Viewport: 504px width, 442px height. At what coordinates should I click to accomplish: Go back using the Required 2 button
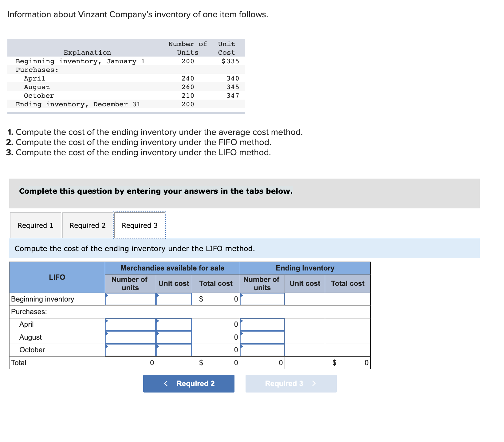pyautogui.click(x=189, y=383)
